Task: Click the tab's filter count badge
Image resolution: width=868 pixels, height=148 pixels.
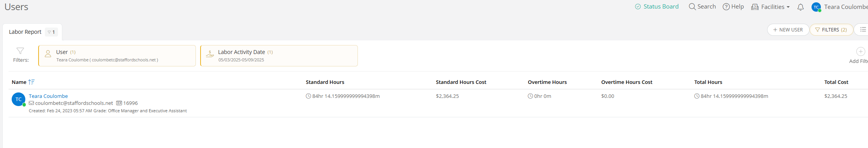Action: tap(51, 32)
